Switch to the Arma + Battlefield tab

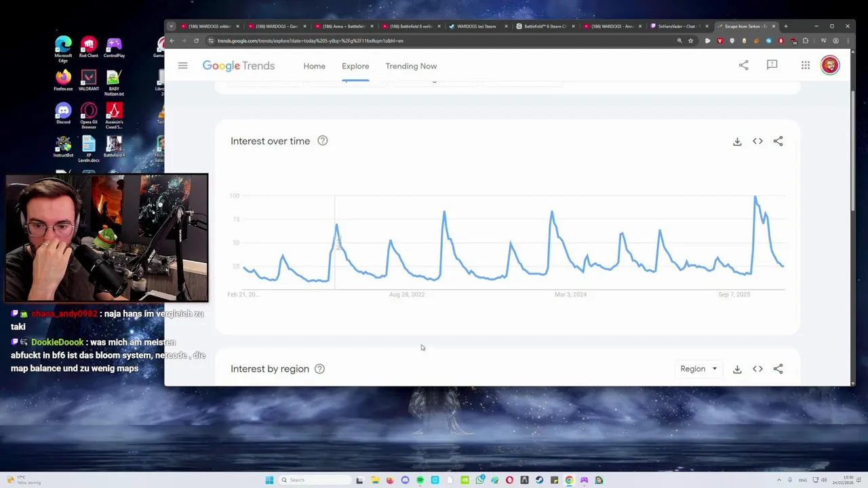click(x=343, y=26)
